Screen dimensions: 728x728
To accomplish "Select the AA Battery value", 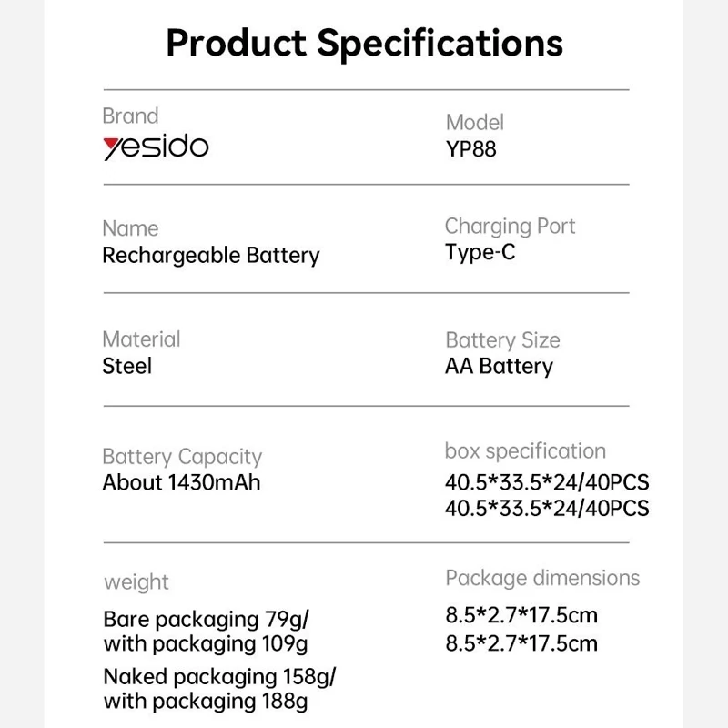I will pos(499,367).
